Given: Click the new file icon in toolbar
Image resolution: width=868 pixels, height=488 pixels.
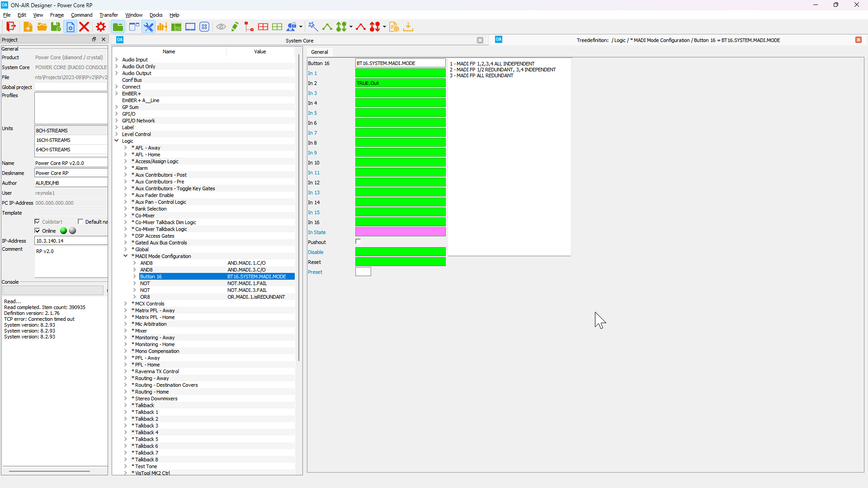Looking at the screenshot, I should (x=28, y=27).
